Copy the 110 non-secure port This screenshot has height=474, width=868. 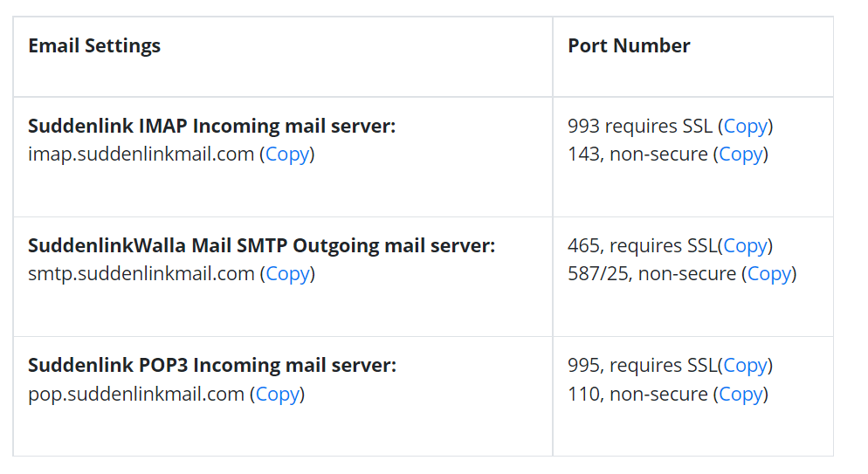(x=741, y=395)
